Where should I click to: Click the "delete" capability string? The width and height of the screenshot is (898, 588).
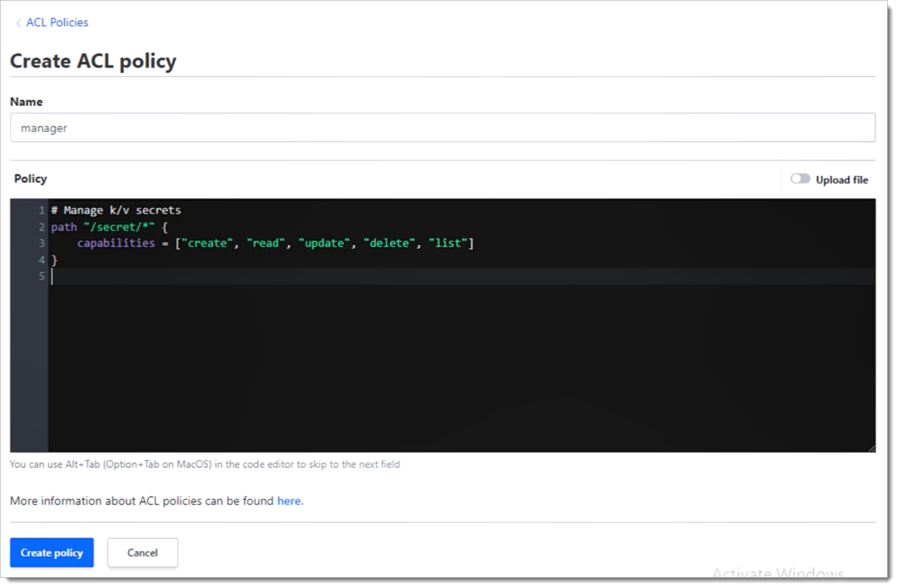389,243
